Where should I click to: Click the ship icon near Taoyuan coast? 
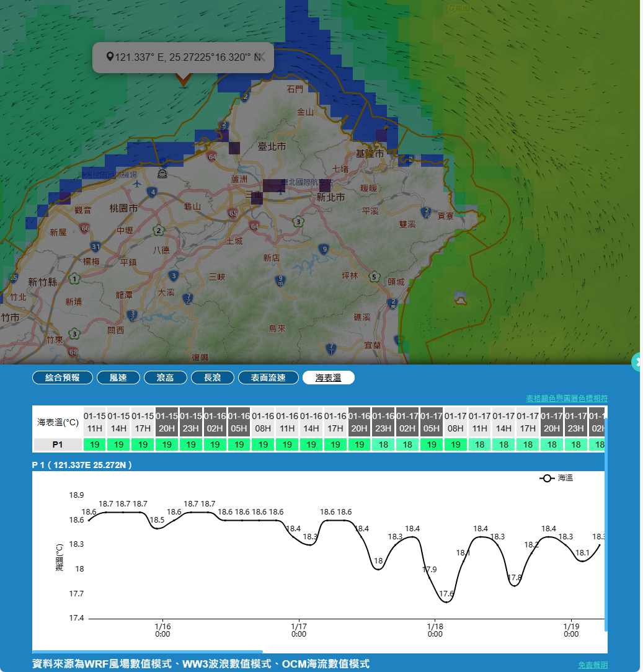pyautogui.click(x=162, y=174)
